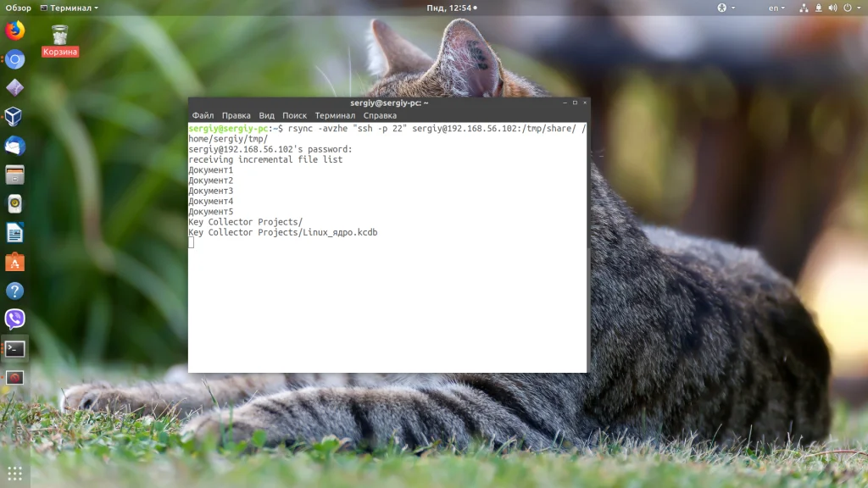Click the Обзор activities button
Screen dimensions: 868x488
tap(19, 8)
